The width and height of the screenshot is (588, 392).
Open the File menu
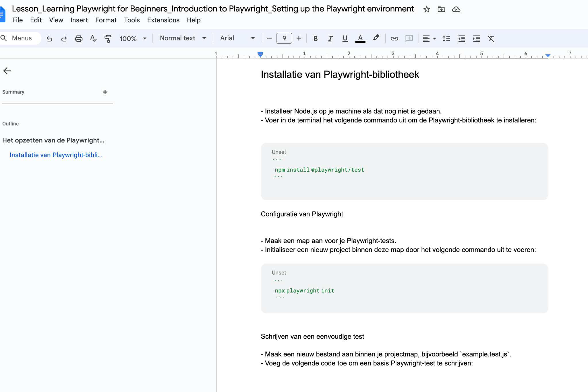click(18, 20)
